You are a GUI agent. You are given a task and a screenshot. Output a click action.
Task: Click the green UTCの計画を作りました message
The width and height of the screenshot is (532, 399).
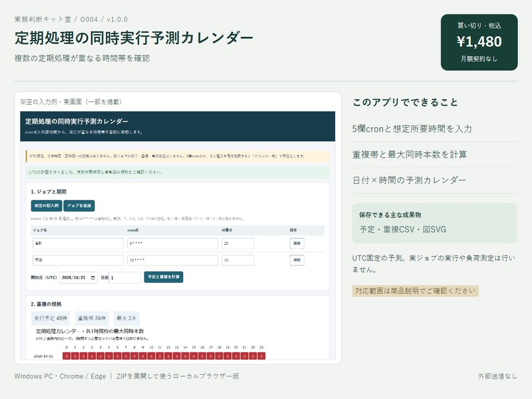click(178, 172)
